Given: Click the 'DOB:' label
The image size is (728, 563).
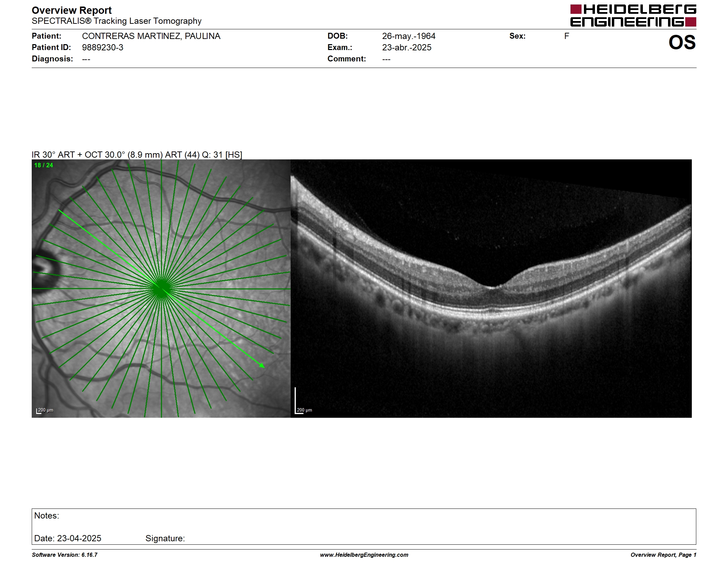Looking at the screenshot, I should coord(337,36).
